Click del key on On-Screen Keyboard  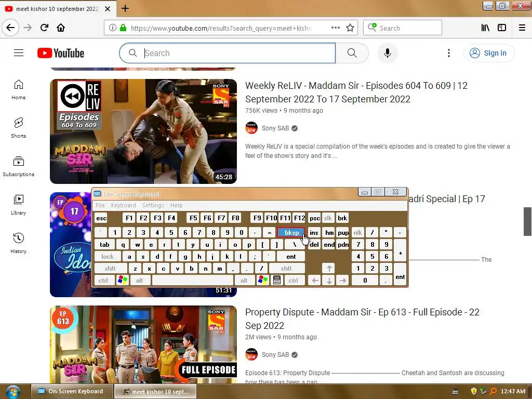pyautogui.click(x=314, y=244)
